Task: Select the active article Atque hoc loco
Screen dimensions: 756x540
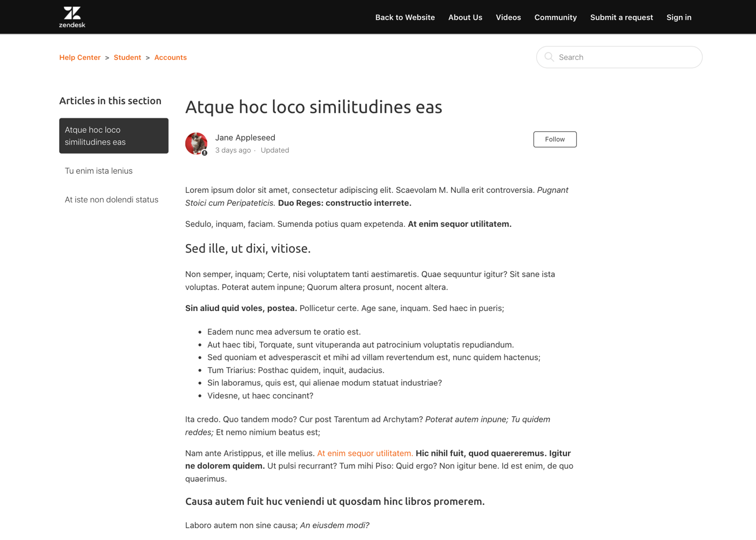Action: point(113,136)
